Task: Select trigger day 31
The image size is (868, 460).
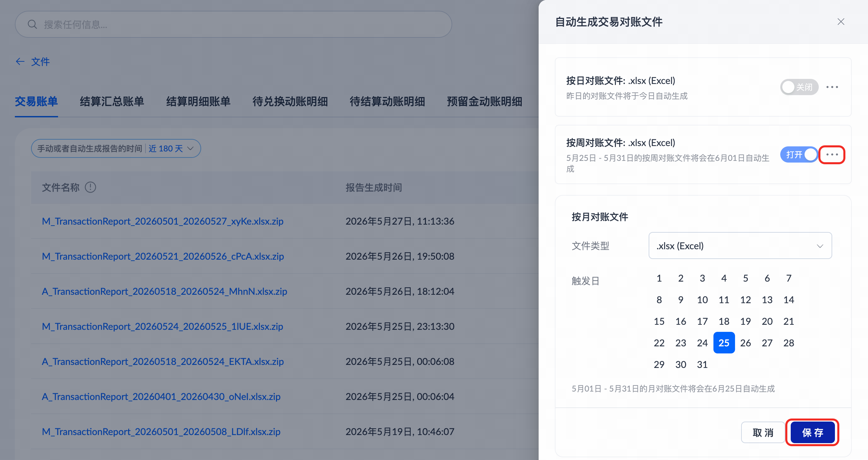Action: pyautogui.click(x=702, y=364)
